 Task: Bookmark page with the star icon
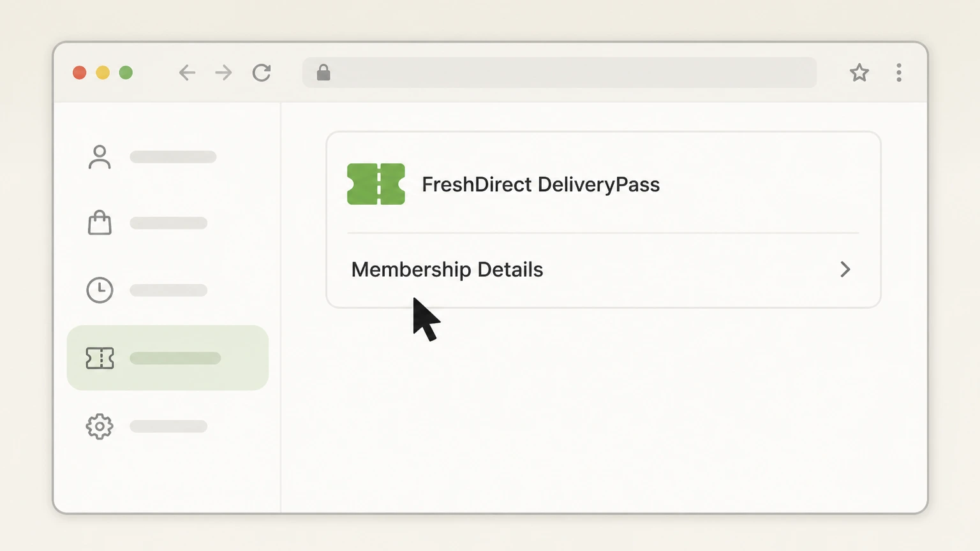[859, 73]
